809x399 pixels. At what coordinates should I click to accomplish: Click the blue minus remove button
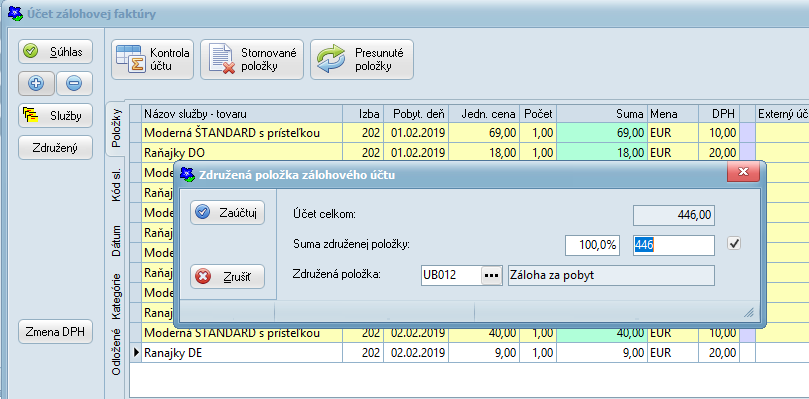point(74,84)
